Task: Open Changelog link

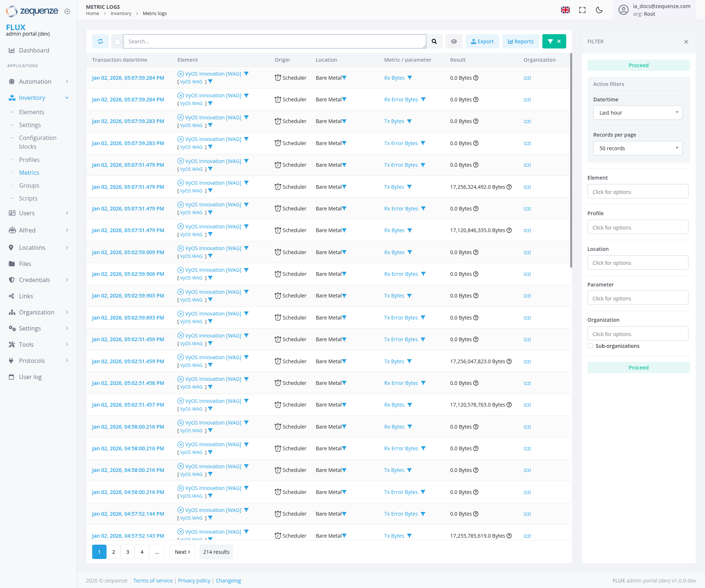Action: tap(228, 581)
